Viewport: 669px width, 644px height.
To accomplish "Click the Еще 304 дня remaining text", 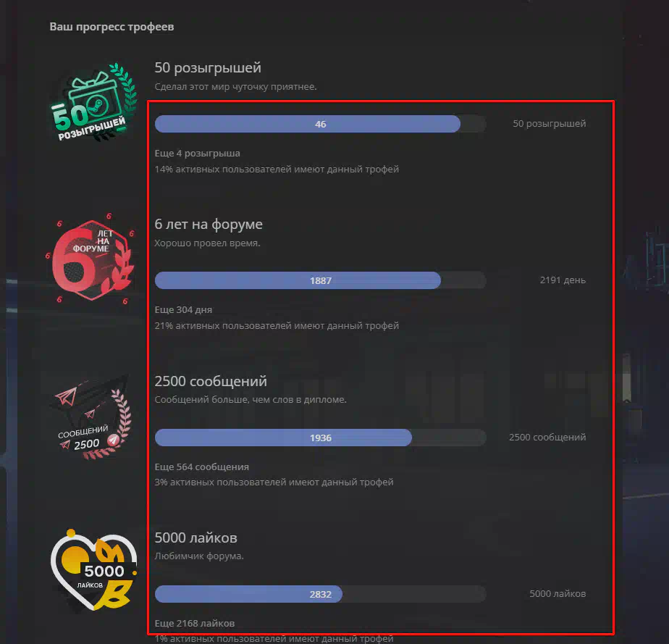I will [183, 310].
